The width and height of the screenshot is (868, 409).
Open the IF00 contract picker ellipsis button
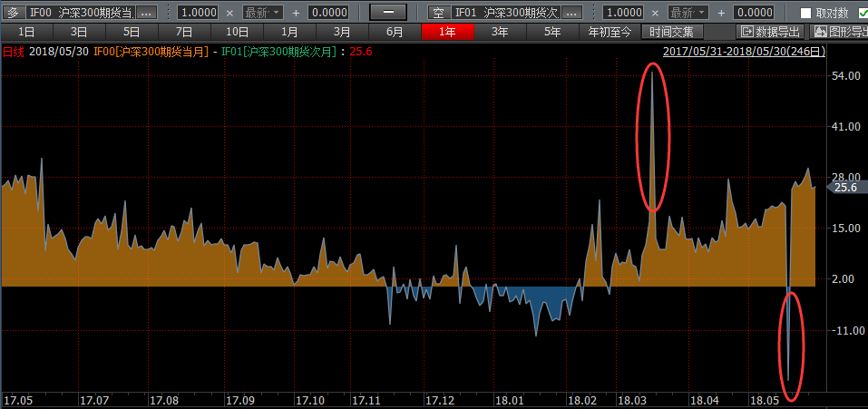point(149,13)
